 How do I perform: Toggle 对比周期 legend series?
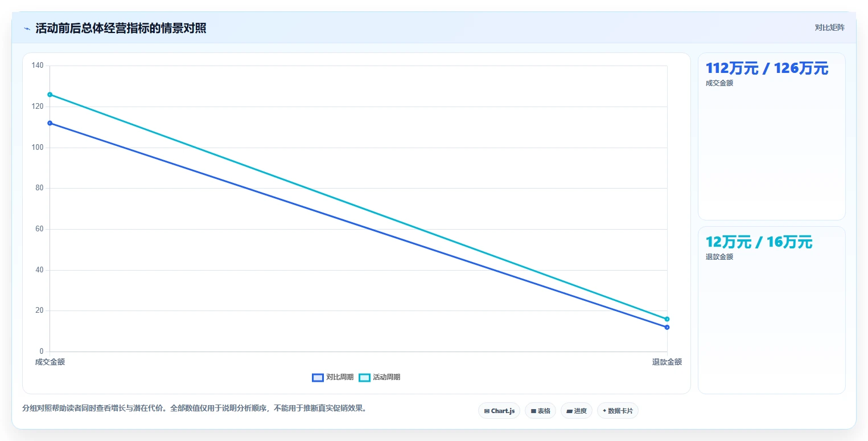333,377
